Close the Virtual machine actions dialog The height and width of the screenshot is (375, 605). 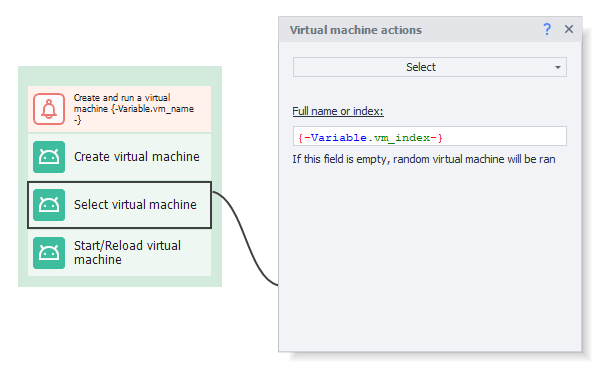569,29
